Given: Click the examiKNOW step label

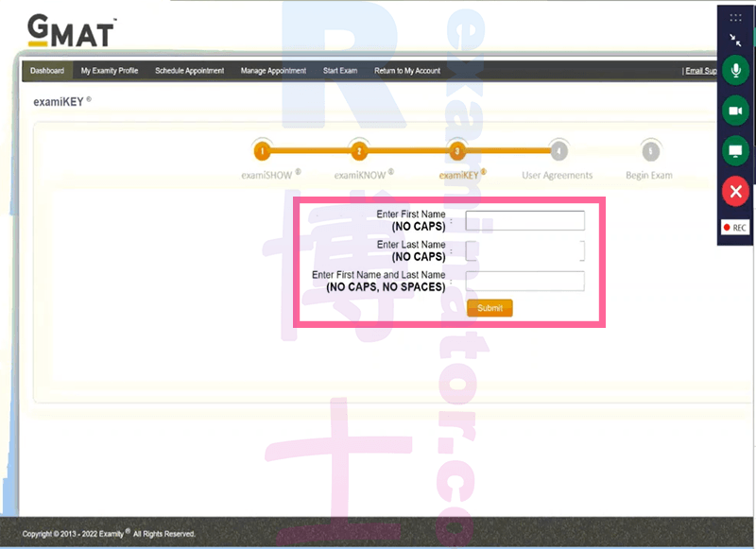Looking at the screenshot, I should [364, 175].
